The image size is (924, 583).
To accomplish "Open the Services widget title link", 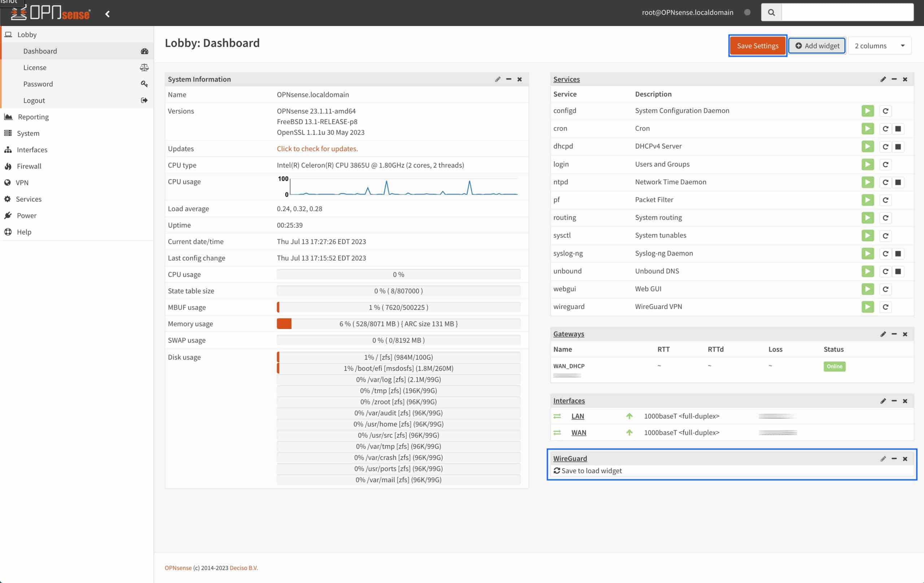I will click(x=566, y=79).
